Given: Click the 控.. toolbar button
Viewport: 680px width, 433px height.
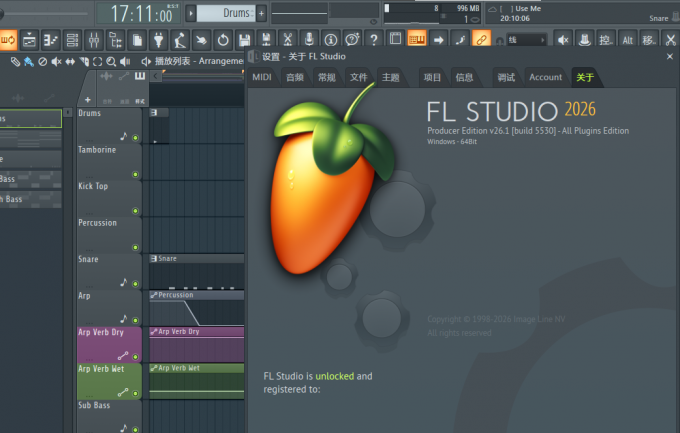Looking at the screenshot, I should [x=606, y=40].
